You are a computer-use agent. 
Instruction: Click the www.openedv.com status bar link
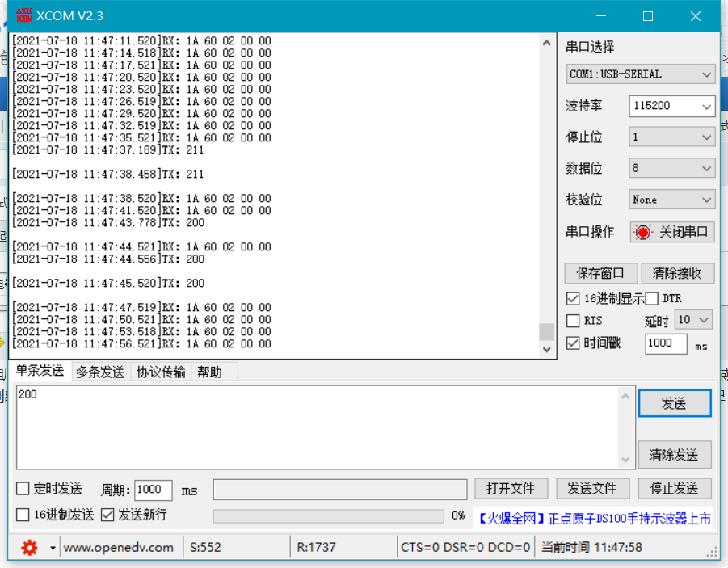[119, 548]
